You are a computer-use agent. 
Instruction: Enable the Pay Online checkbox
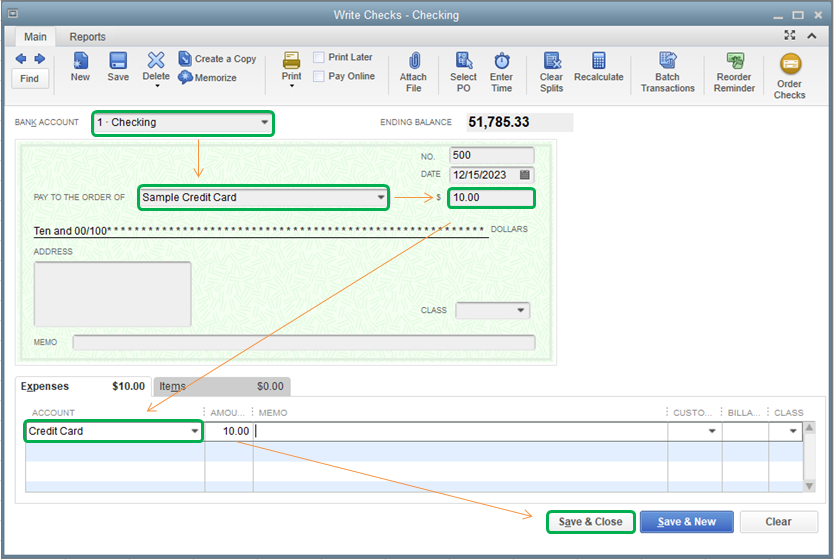pos(319,76)
